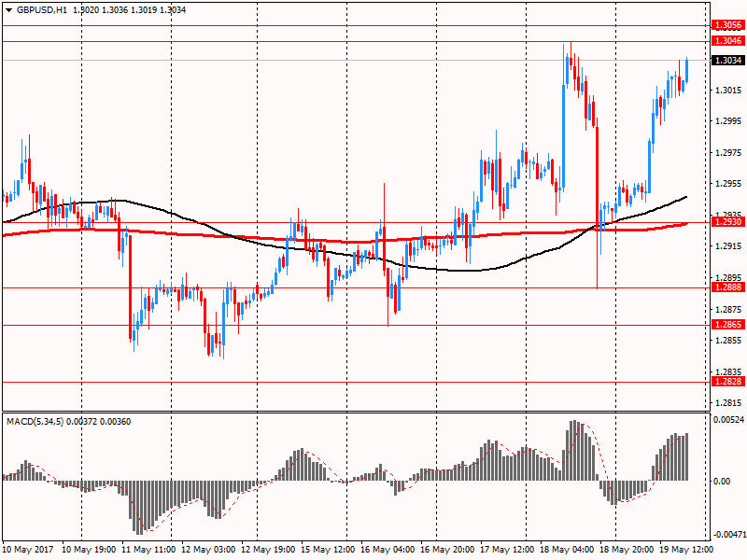
Task: Click the MACD zero level 0.00 label
Action: (x=722, y=482)
